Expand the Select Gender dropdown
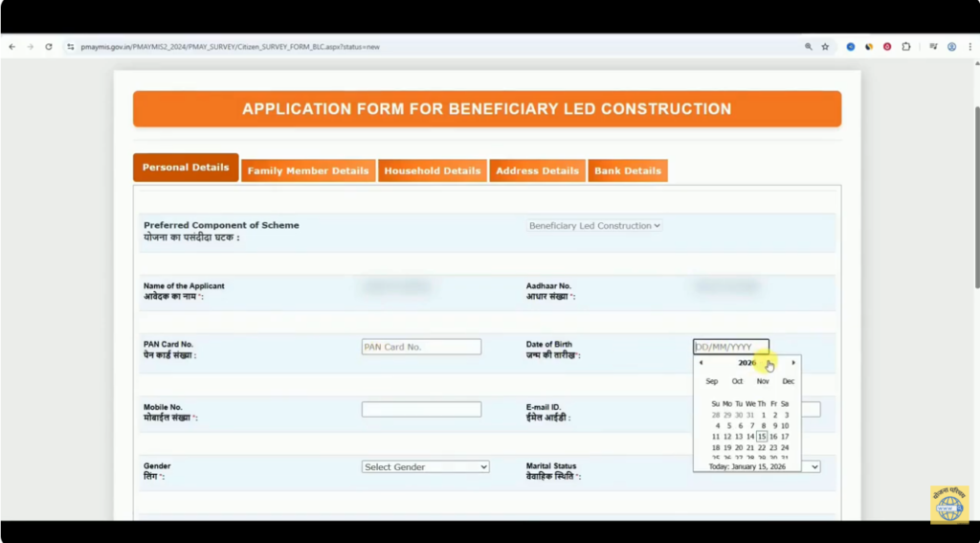 point(426,467)
